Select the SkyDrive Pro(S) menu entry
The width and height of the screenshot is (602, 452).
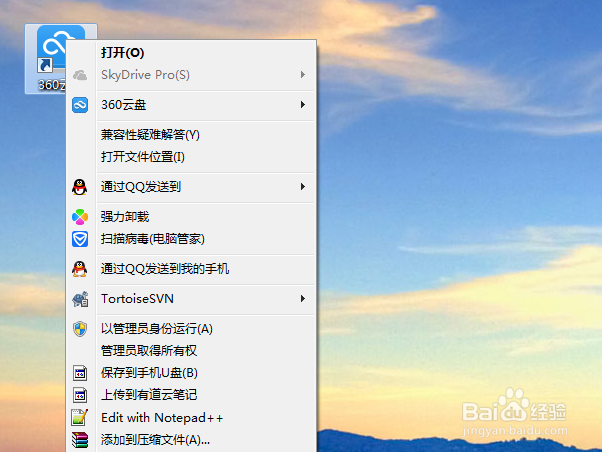[191, 75]
